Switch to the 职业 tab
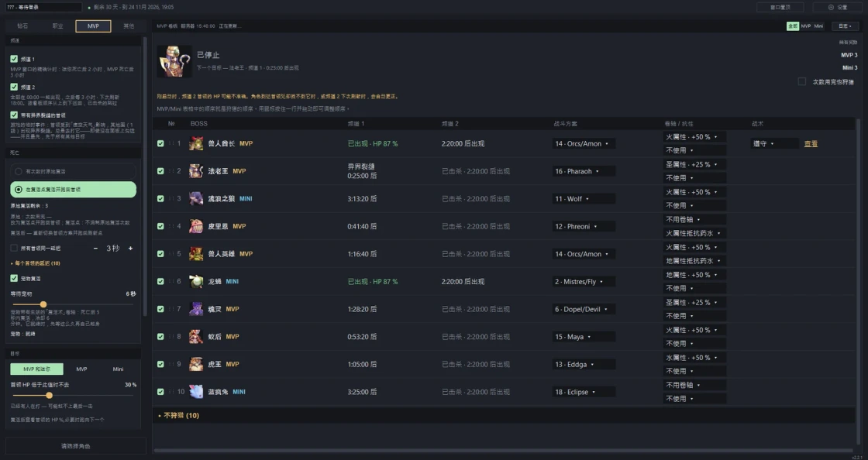Viewport: 868px width, 460px height. point(57,26)
